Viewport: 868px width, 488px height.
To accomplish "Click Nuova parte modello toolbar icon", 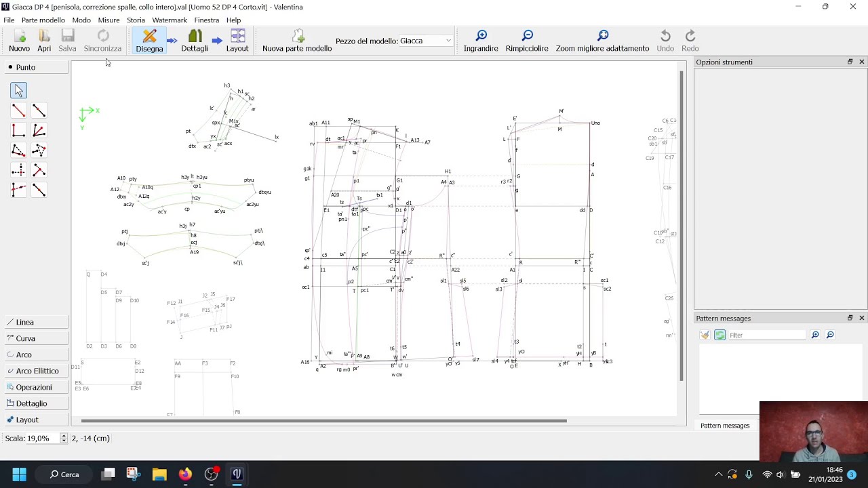I will click(x=297, y=41).
